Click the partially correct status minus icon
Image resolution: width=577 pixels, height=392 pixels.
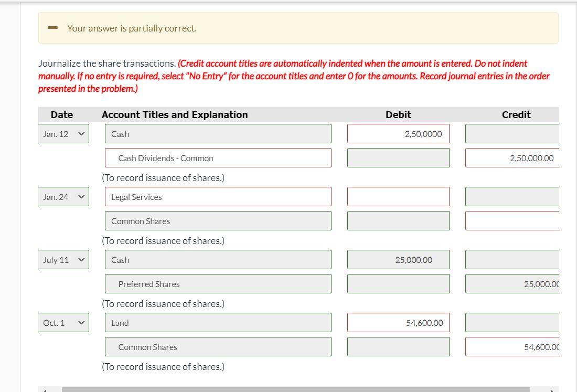[52, 27]
